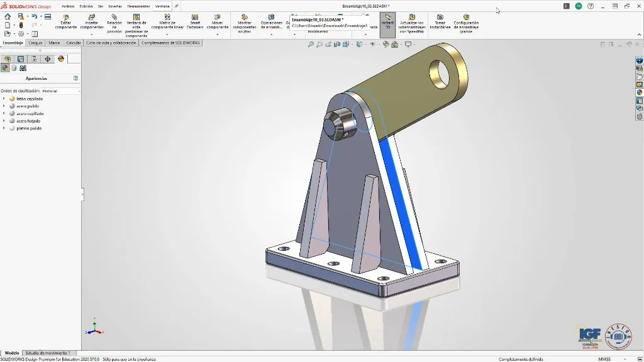The width and height of the screenshot is (644, 362).
Task: Click the Save icon in quick toolbar
Action: tap(21, 16)
